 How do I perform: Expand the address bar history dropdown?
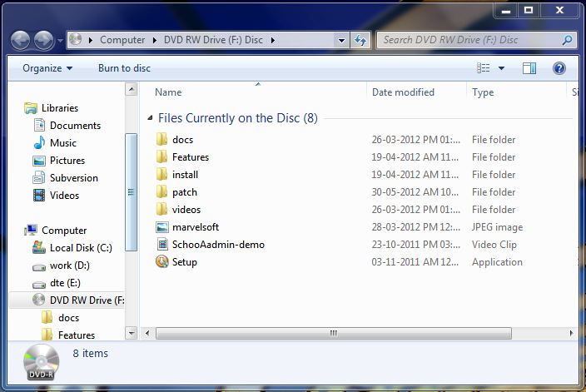coord(341,40)
